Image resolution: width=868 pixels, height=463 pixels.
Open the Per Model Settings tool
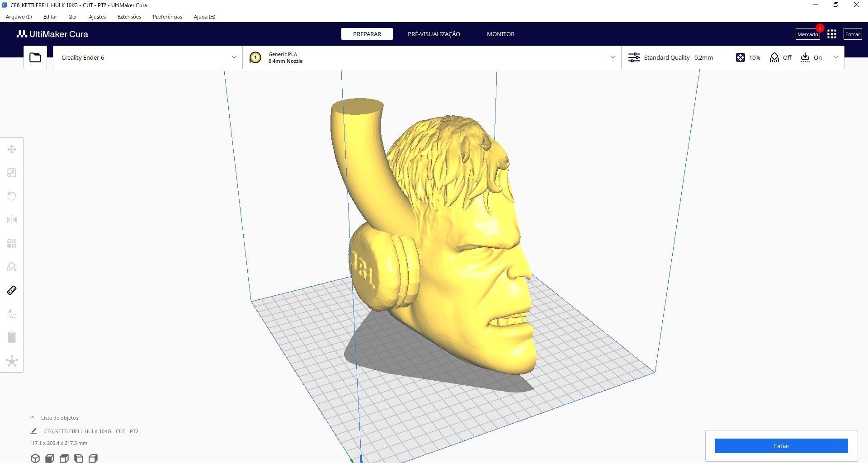tap(12, 243)
